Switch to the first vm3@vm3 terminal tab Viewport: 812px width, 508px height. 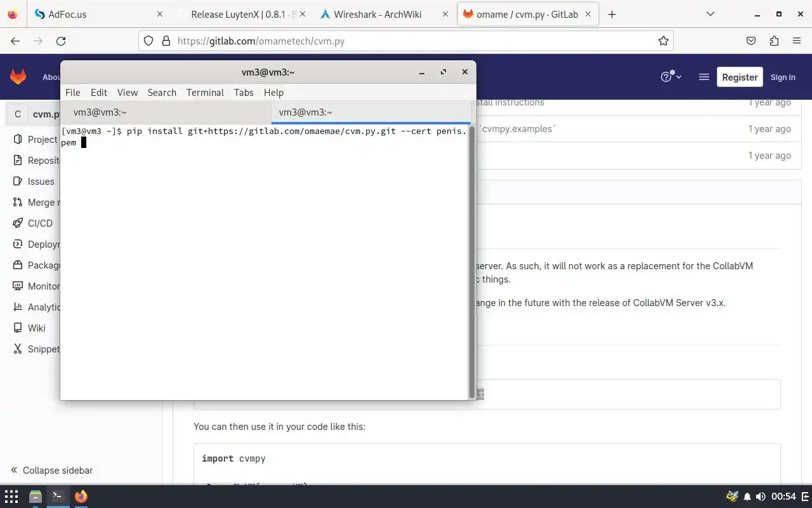[166, 112]
